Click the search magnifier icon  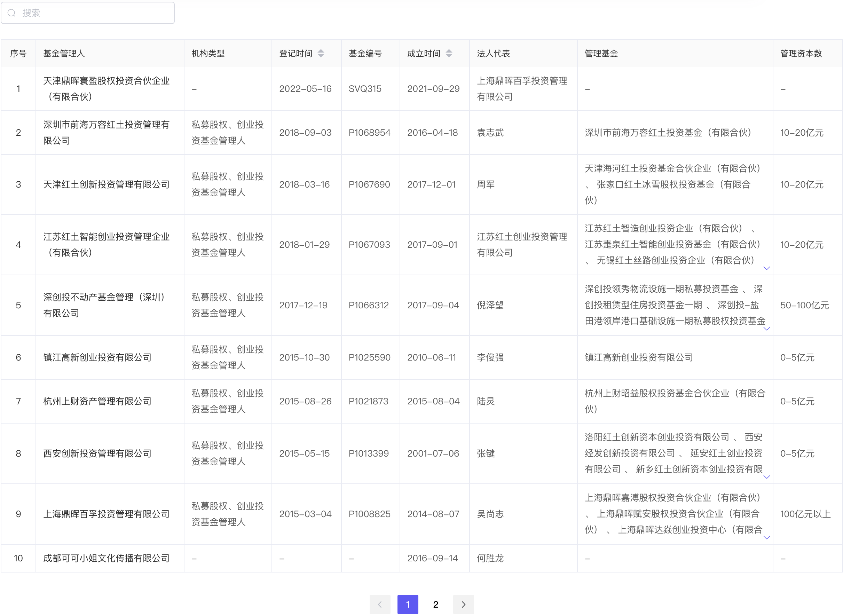(x=11, y=13)
